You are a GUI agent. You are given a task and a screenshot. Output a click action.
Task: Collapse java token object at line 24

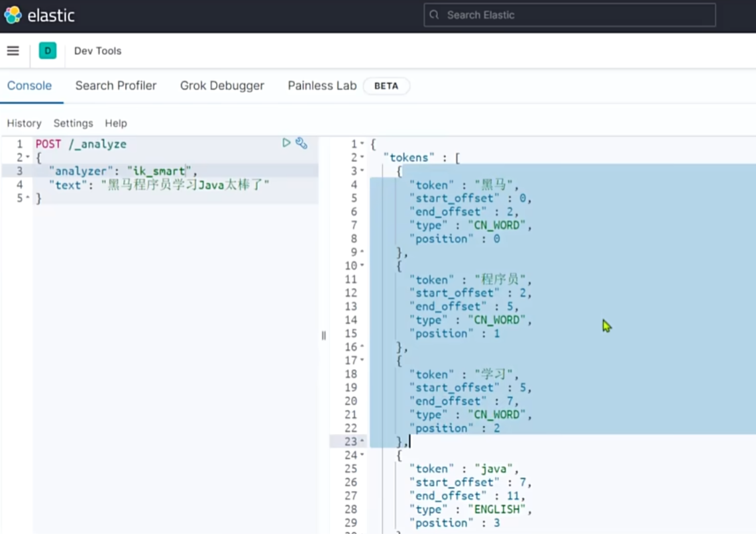[362, 455]
